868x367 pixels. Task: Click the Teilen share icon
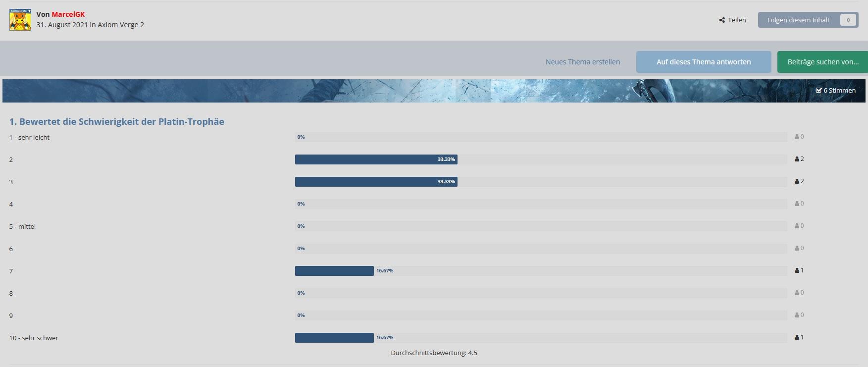722,20
